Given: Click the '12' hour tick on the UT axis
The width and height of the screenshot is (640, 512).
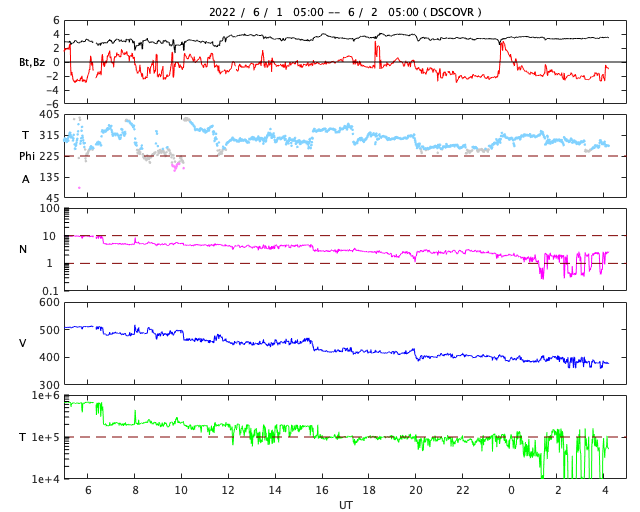Looking at the screenshot, I should click(x=228, y=490).
